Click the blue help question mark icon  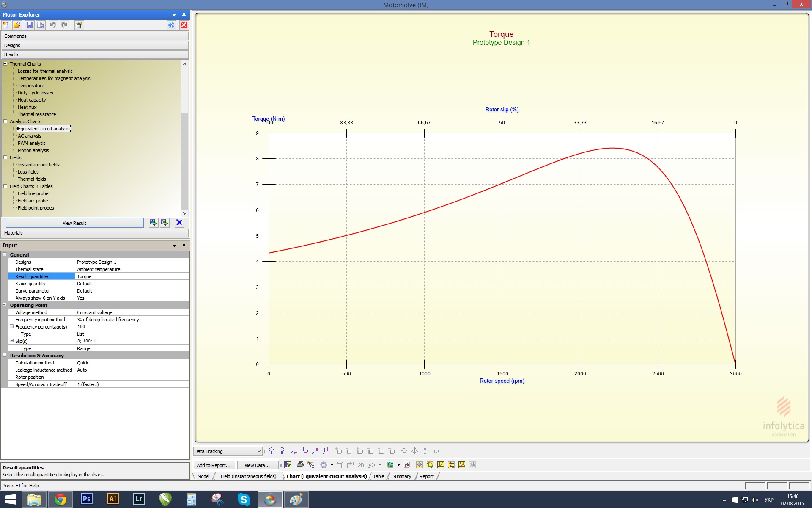171,25
